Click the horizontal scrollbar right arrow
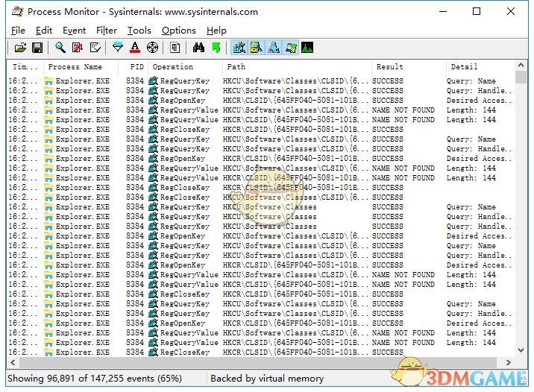Screen dimensions: 534x392 coord(509,363)
